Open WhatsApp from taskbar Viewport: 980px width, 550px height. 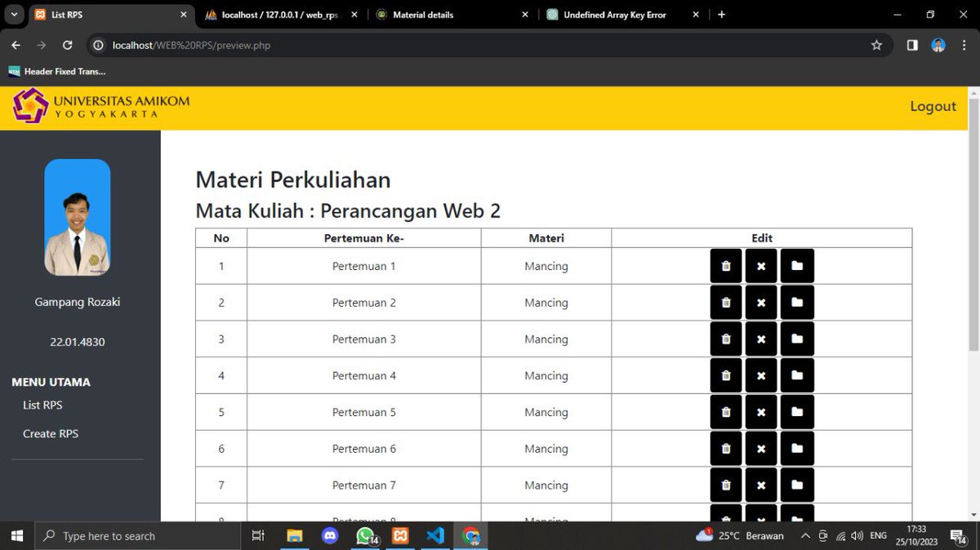(365, 535)
